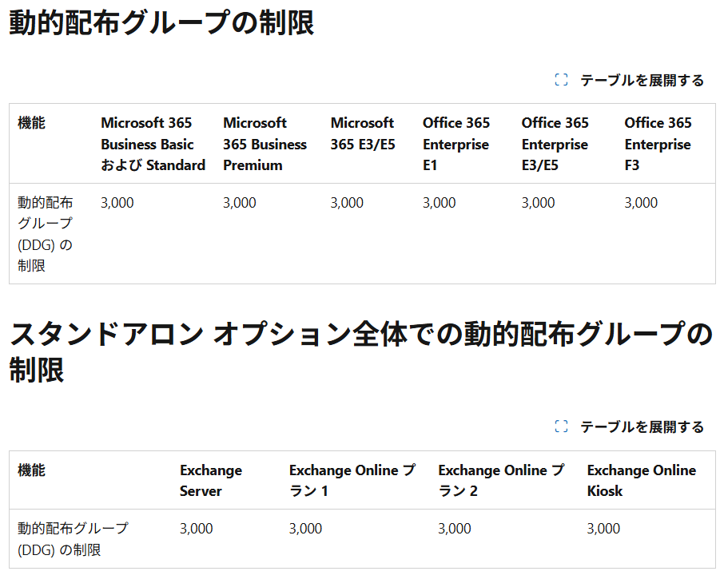Click 3,000 under Microsoft 365 Business Premium
The image size is (728, 583).
coord(239,203)
